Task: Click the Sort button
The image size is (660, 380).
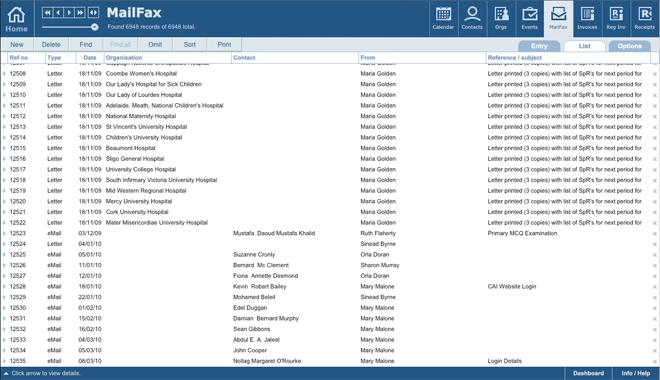Action: 189,45
